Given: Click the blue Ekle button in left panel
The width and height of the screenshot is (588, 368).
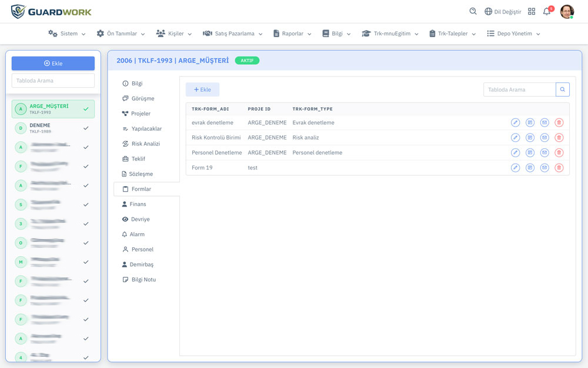Looking at the screenshot, I should click(53, 64).
